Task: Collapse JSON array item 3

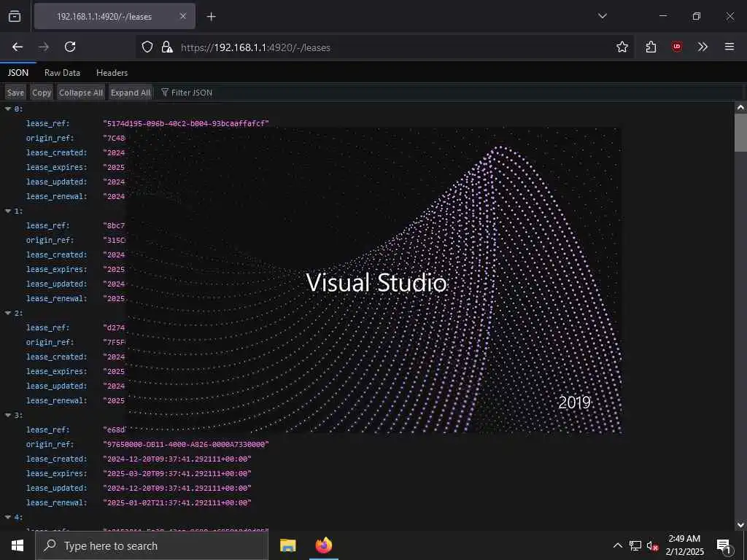Action: [x=8, y=415]
